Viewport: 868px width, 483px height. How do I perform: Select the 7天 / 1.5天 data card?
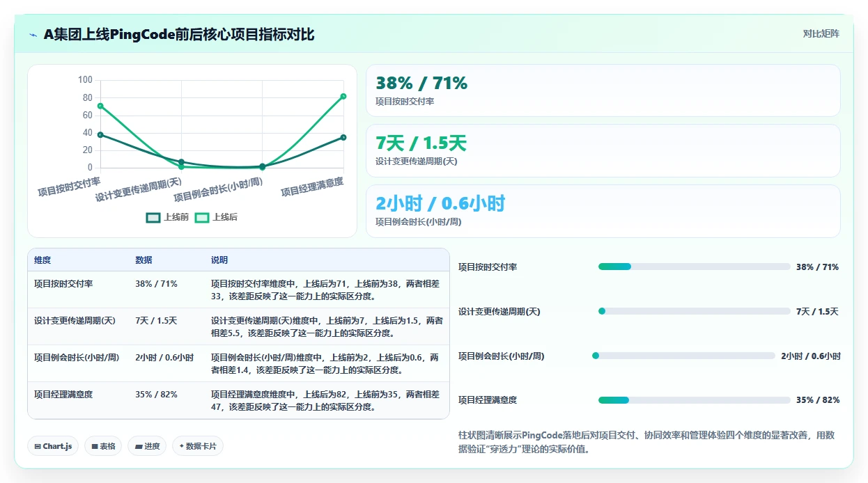(603, 150)
